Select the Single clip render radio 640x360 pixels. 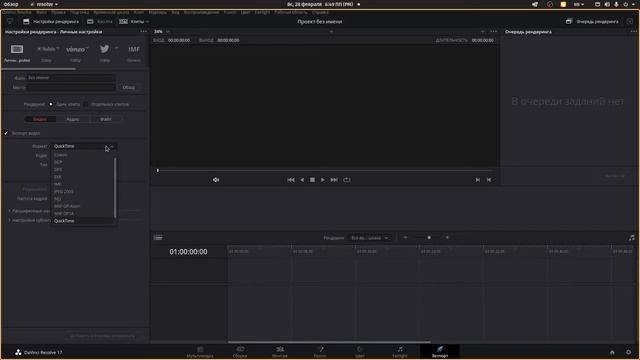pos(51,104)
